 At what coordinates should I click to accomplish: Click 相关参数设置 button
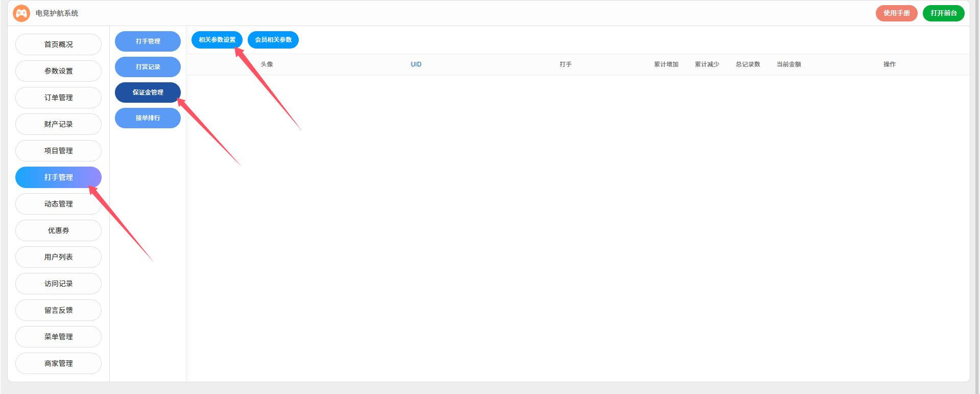point(217,40)
